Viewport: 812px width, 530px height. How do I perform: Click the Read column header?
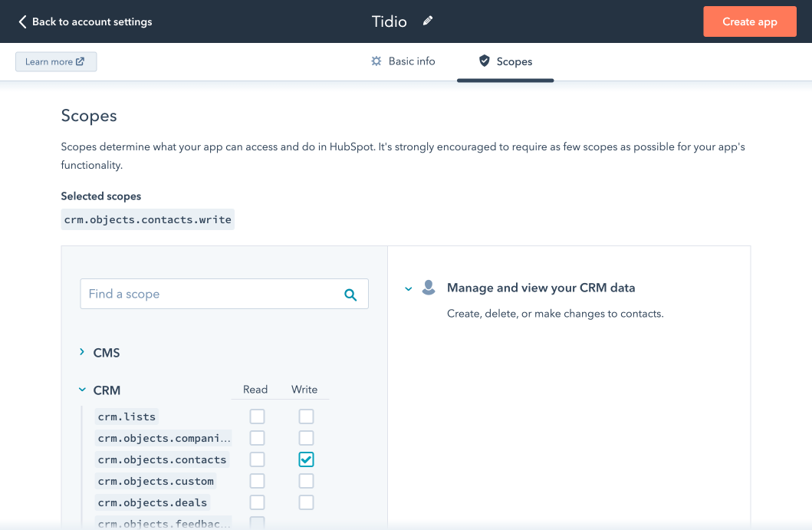click(x=255, y=390)
